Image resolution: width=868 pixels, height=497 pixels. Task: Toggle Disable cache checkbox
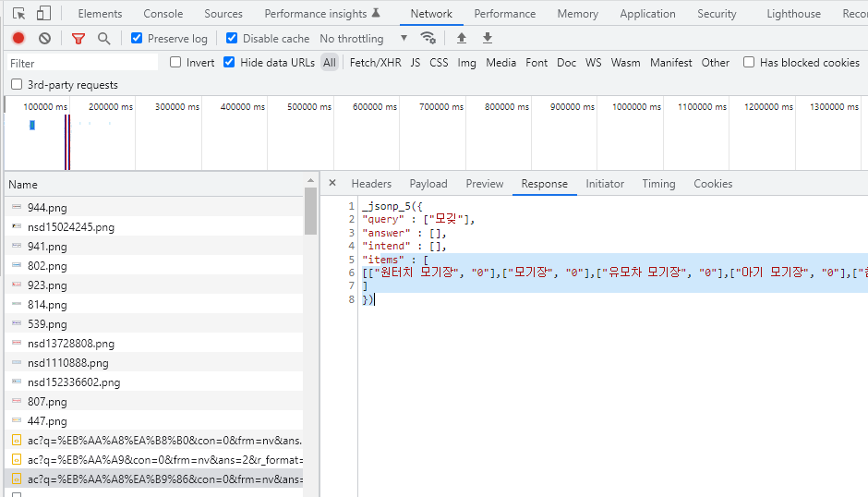coord(232,38)
